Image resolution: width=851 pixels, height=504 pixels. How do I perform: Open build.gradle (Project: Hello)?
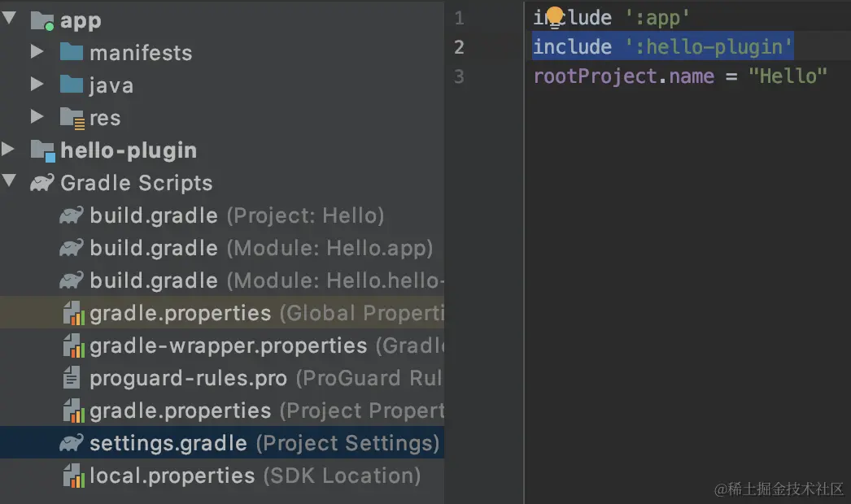point(154,215)
